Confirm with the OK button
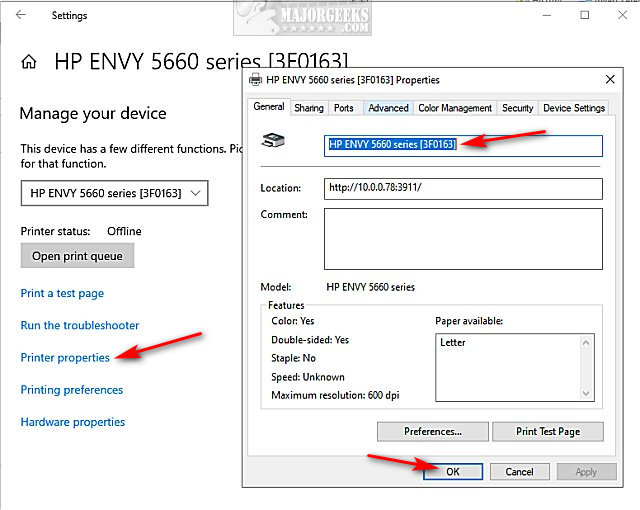The height and width of the screenshot is (510, 640). pyautogui.click(x=453, y=472)
